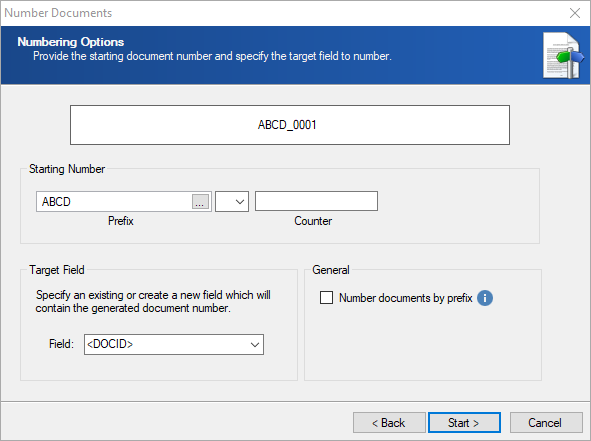
Task: Open the Field dropdown arrow
Action: pos(255,345)
